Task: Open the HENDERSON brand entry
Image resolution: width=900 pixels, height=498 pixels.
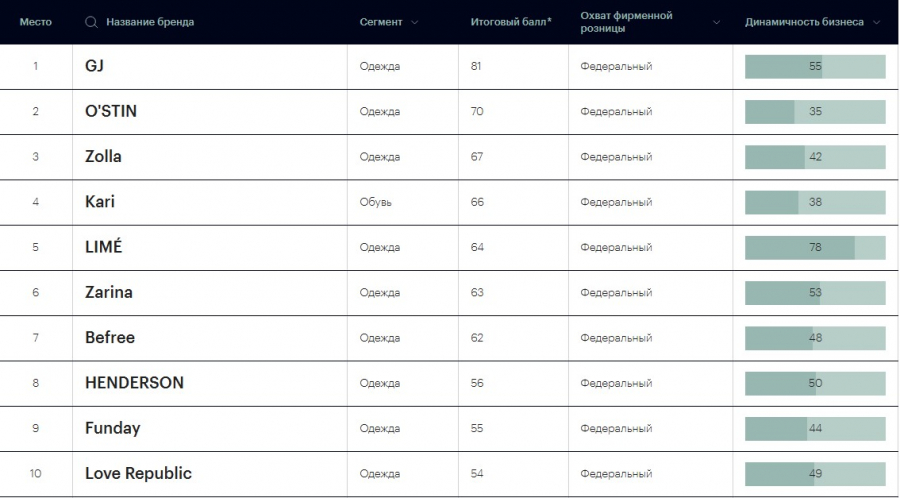Action: [x=134, y=383]
